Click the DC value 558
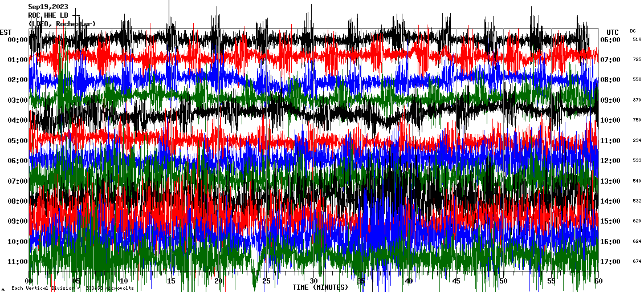The height and width of the screenshot is (296, 644). (x=637, y=80)
